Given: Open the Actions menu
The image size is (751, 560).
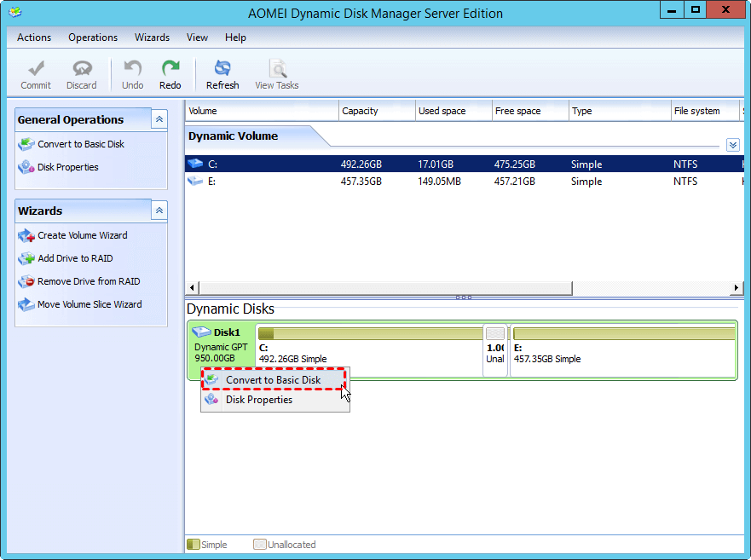Looking at the screenshot, I should pos(34,38).
